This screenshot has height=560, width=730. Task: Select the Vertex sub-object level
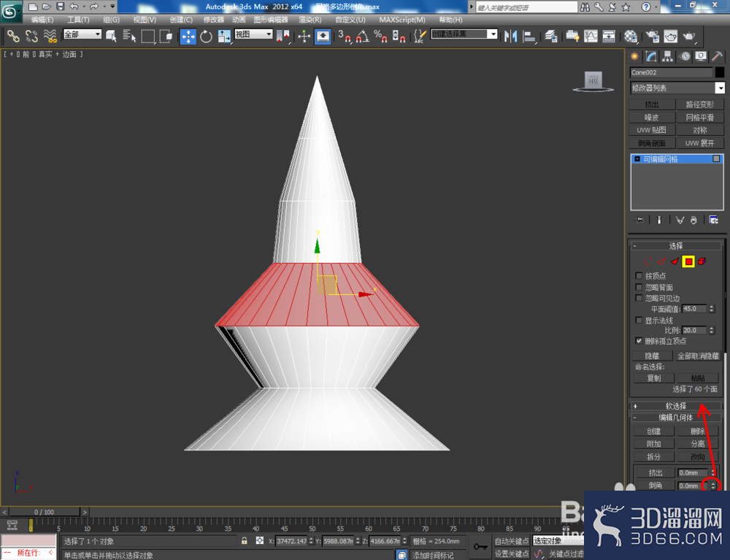click(x=647, y=261)
